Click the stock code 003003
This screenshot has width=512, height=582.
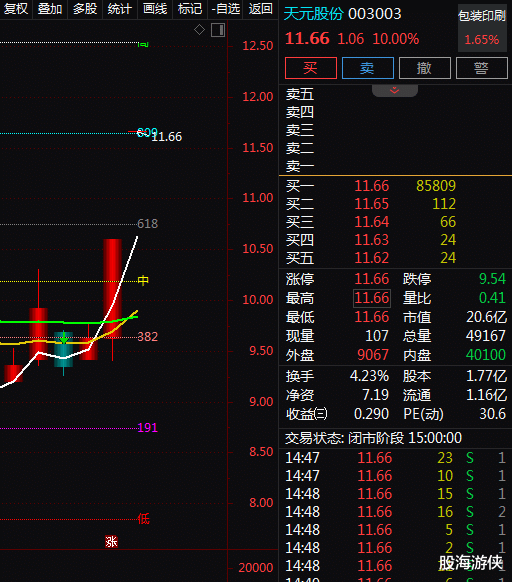click(x=375, y=14)
